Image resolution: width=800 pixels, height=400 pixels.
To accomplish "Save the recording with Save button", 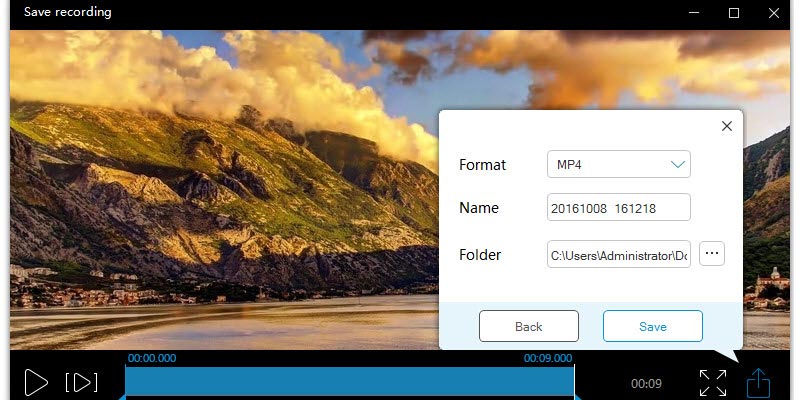I will click(653, 326).
